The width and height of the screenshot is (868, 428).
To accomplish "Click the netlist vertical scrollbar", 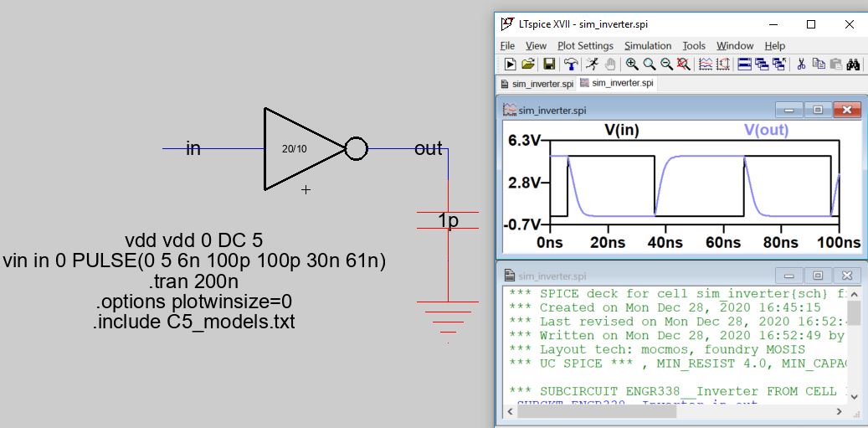I will [854, 346].
